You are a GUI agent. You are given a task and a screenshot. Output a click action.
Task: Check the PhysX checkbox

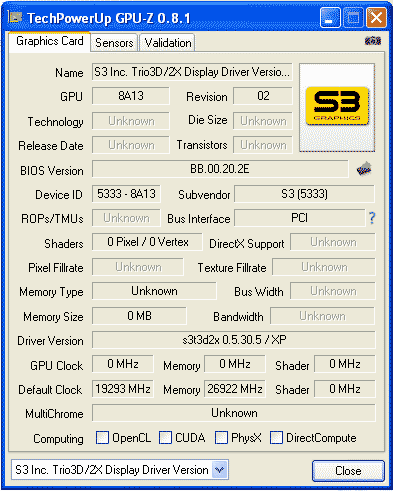pos(221,438)
